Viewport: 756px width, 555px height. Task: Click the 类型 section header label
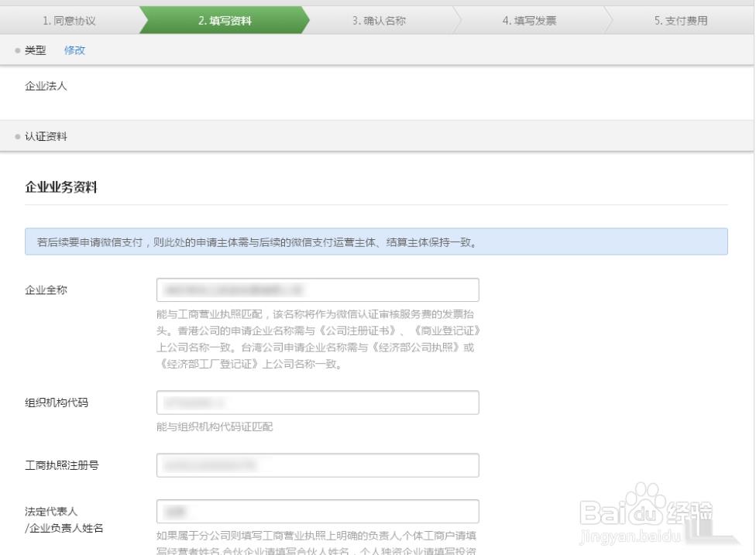click(x=35, y=50)
